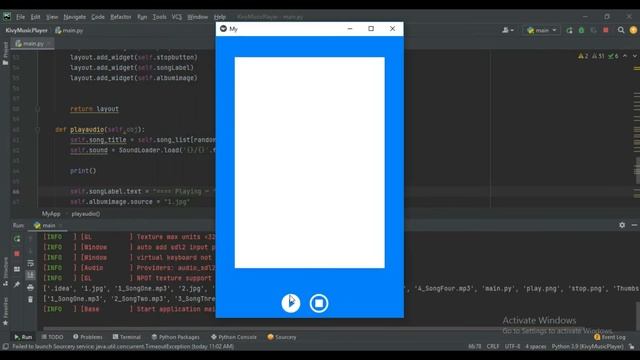Hide the Run panel with minimize icon
The image size is (640, 360).
(x=634, y=225)
